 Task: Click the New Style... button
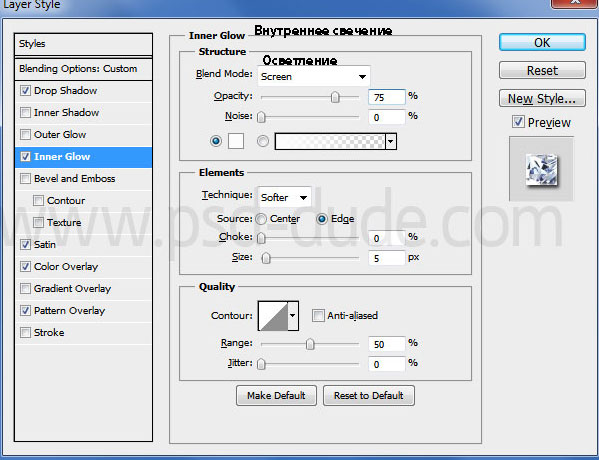coord(542,98)
